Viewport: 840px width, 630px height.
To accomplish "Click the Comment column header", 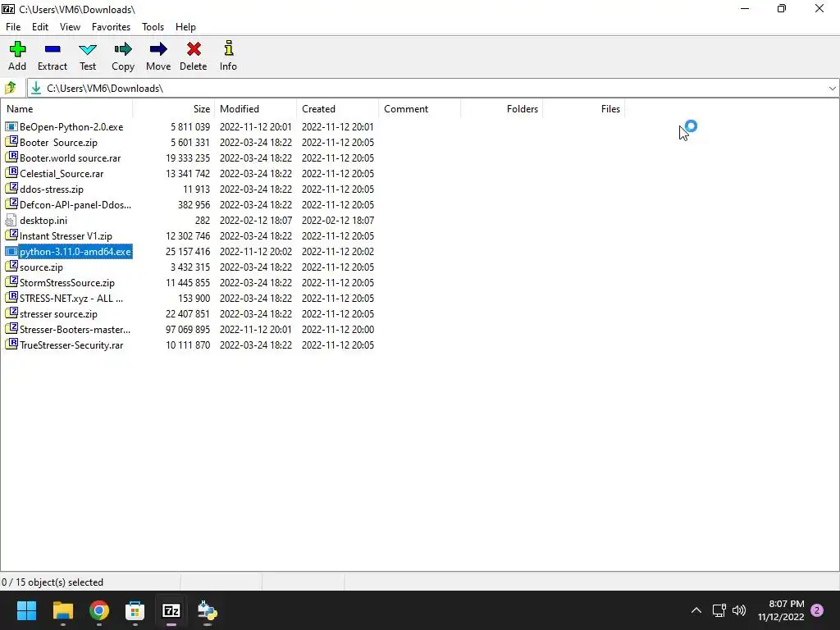I will (419, 109).
